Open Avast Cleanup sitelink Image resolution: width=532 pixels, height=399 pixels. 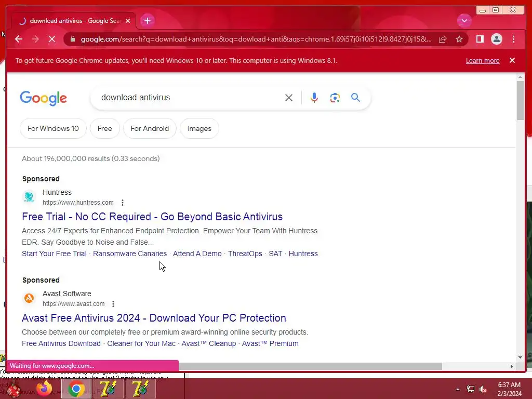(x=209, y=344)
